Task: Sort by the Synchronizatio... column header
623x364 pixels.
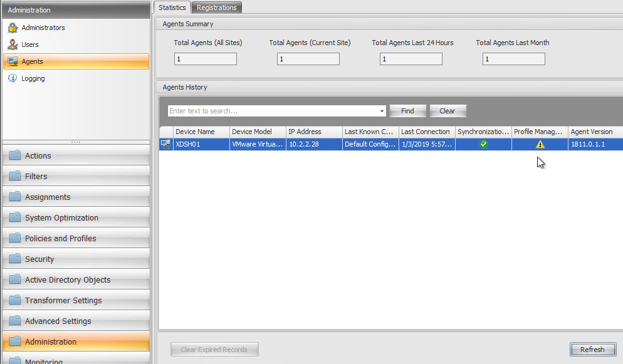Action: coord(483,132)
